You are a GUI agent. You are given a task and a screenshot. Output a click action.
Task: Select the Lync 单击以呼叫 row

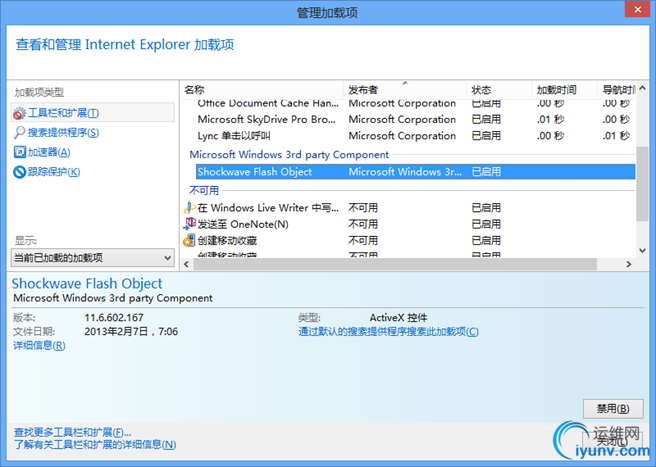point(415,136)
